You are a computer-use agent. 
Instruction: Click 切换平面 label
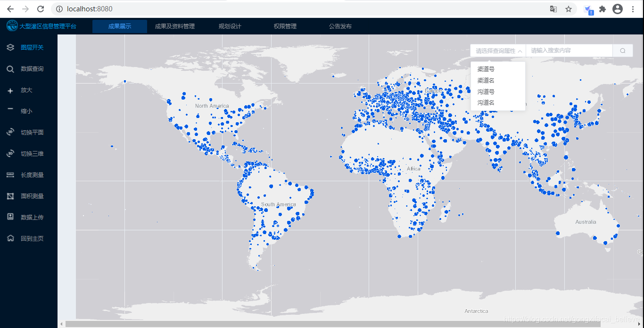(32, 133)
